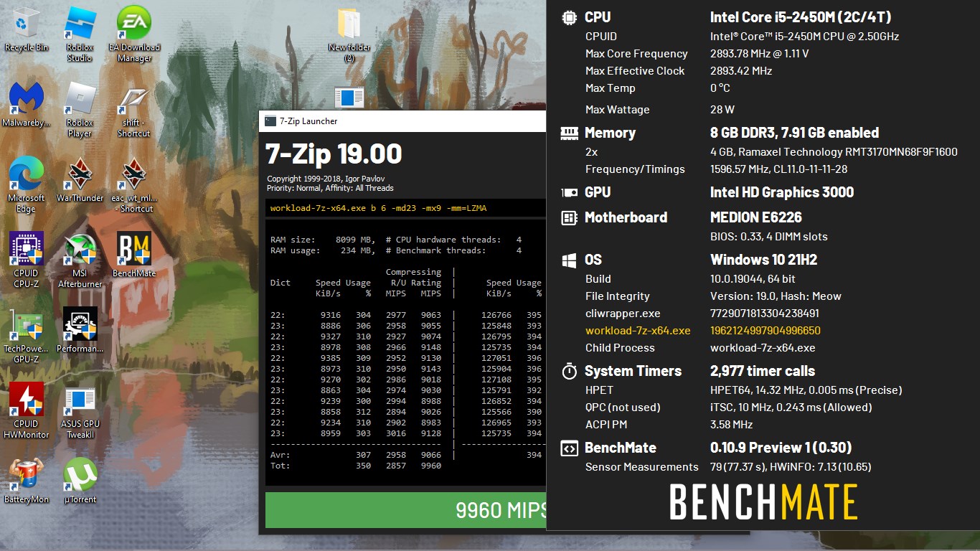Click the Windows OS logo icon in panel
Viewport: 980px width, 551px height.
(569, 260)
